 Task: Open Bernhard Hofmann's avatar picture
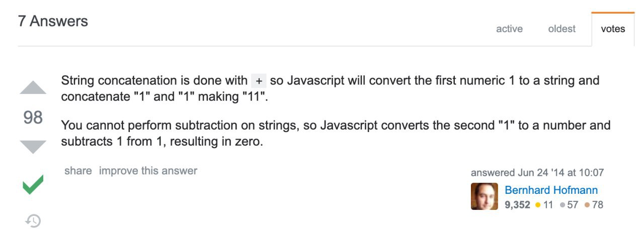pos(485,196)
